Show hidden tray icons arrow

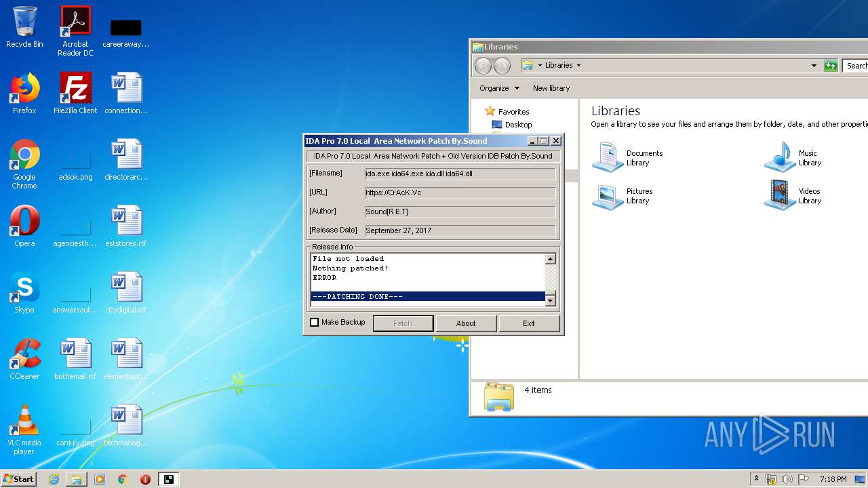[x=756, y=479]
